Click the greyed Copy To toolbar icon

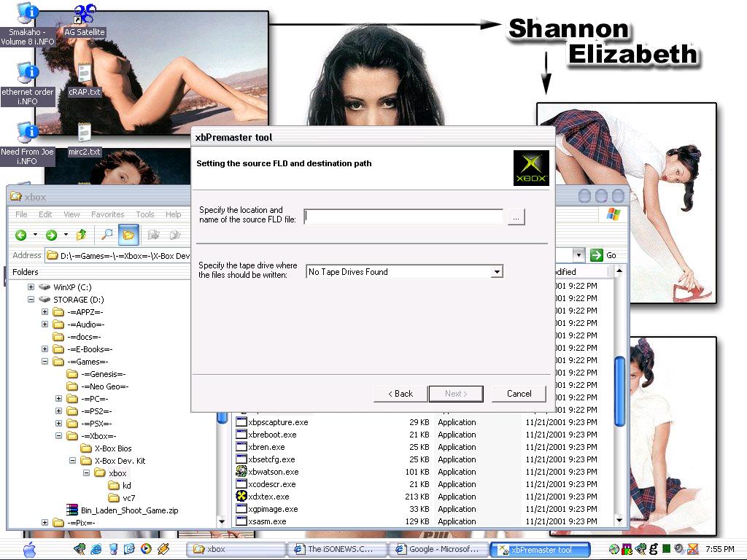click(175, 235)
